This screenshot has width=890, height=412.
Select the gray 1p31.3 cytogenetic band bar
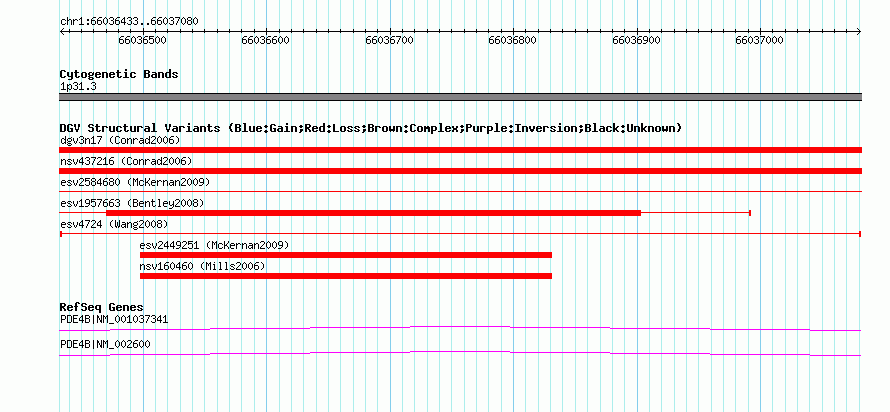(460, 97)
